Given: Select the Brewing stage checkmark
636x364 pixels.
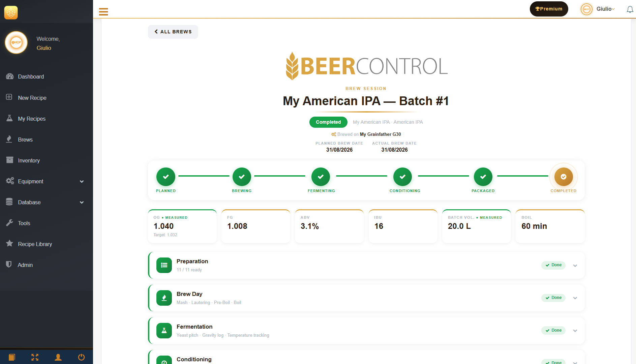Looking at the screenshot, I should [x=242, y=177].
